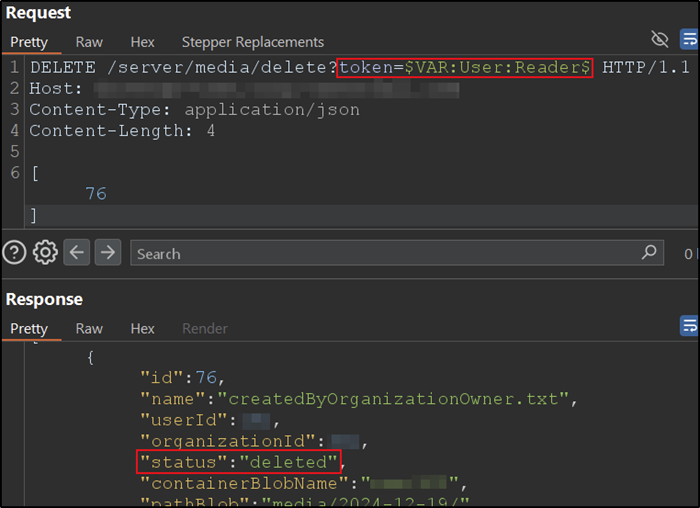Go to previous search match arrow

(77, 253)
